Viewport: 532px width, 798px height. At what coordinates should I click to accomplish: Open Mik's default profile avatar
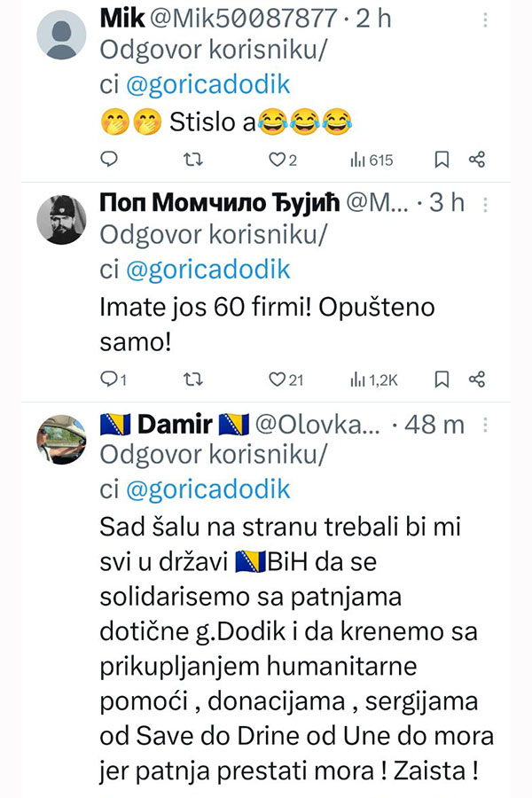coord(60,34)
